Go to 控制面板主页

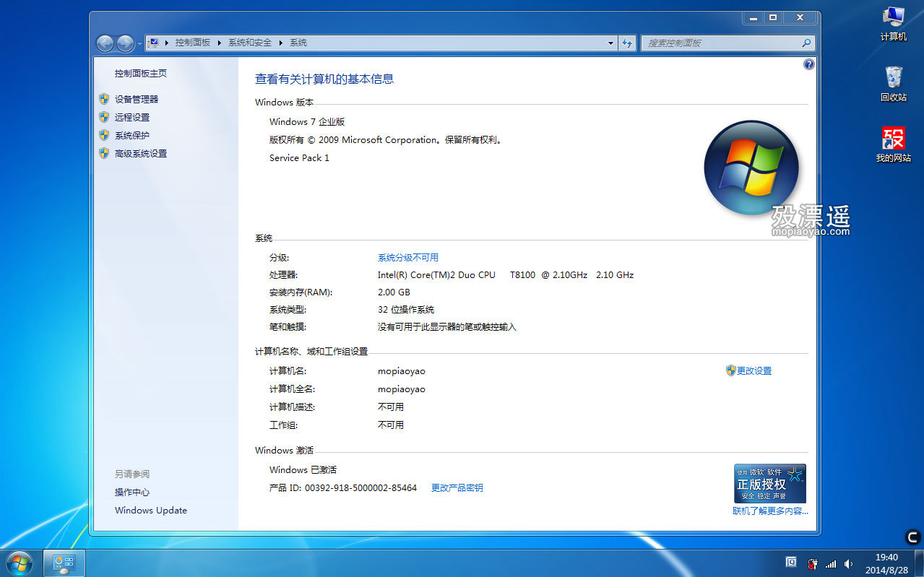tap(140, 73)
